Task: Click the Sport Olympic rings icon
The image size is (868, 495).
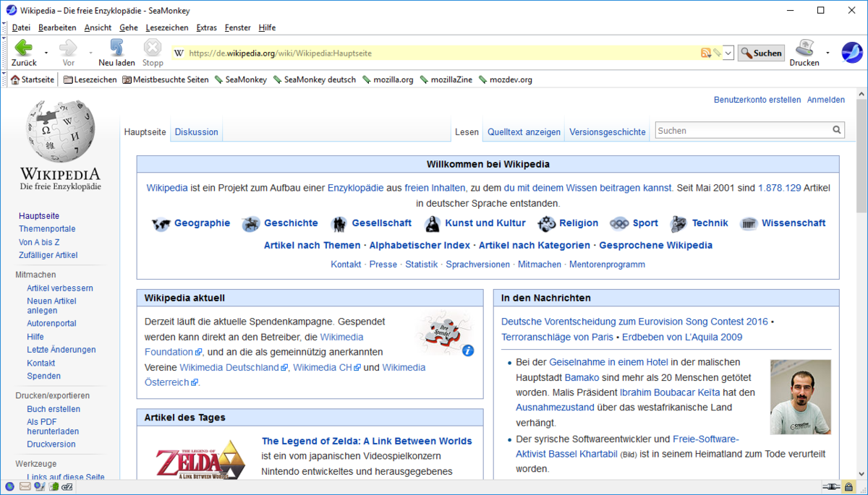Action: 619,224
